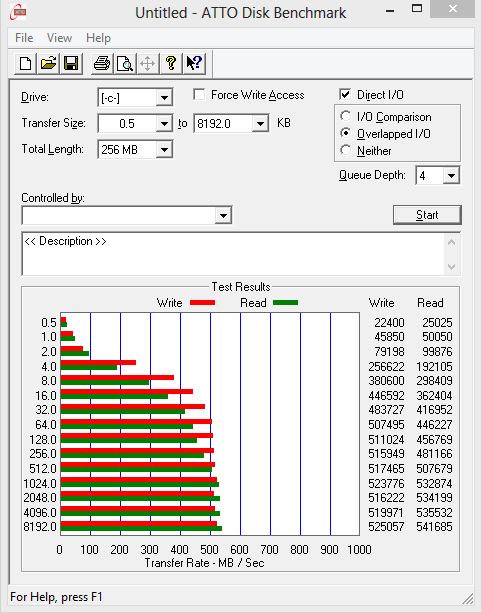Click the 'Transfer Rate - MB / Sec' axis label
Viewport: 482px width, 613px height.
[x=204, y=563]
